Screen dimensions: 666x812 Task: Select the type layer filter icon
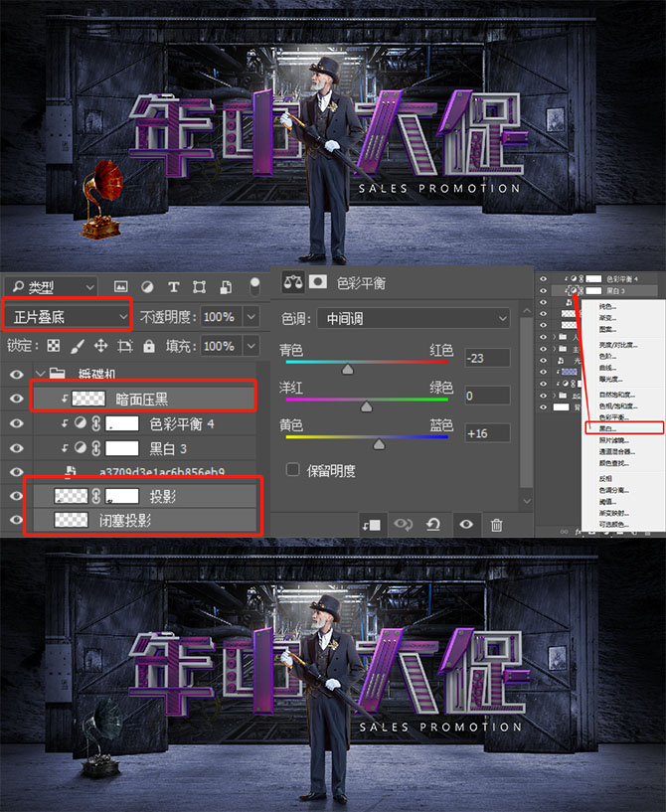(x=174, y=286)
